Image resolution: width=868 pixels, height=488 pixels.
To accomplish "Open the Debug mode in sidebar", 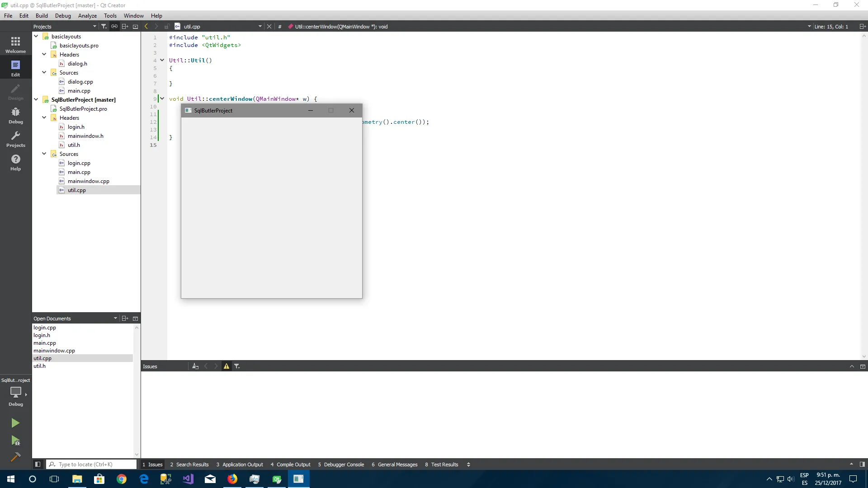I will point(15,115).
